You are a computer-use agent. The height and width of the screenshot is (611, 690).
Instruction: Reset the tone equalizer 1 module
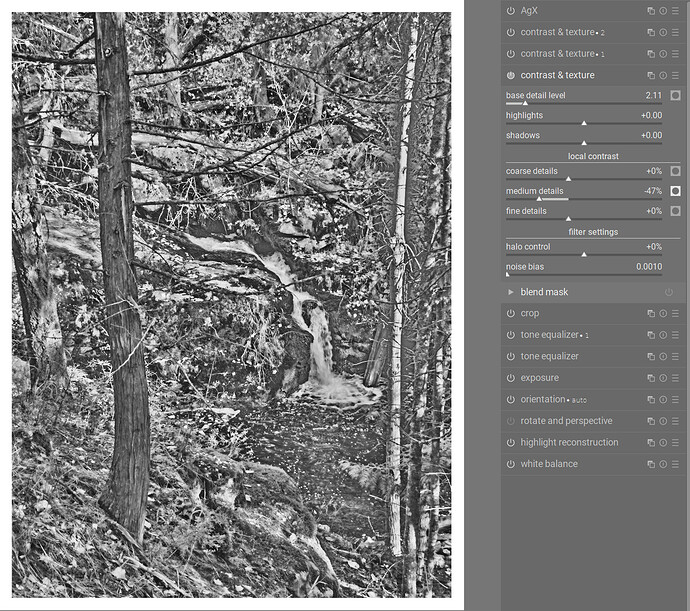pyautogui.click(x=663, y=335)
